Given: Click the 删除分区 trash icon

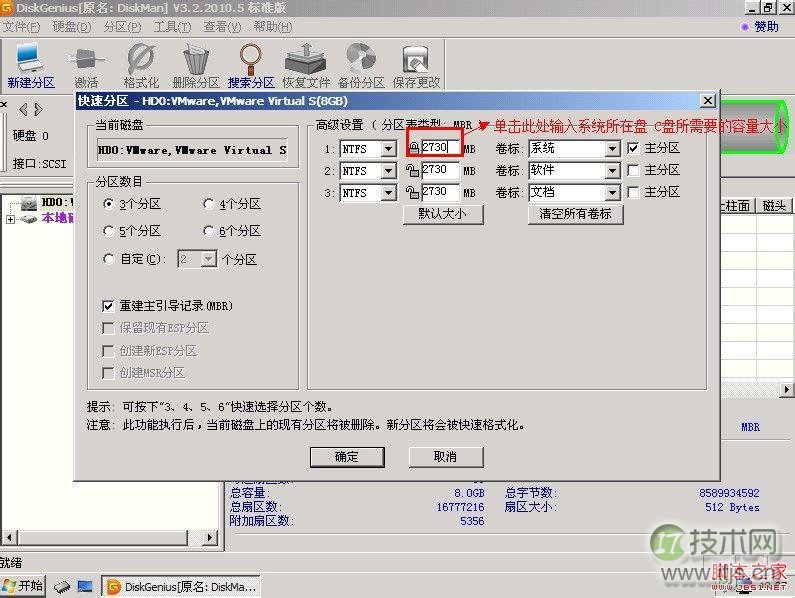Looking at the screenshot, I should [x=196, y=66].
